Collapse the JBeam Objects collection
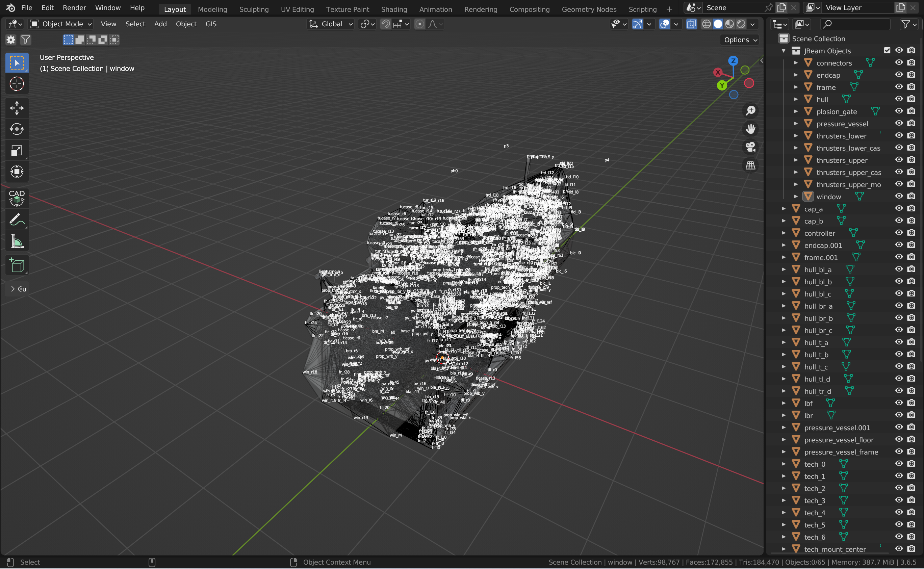The height and width of the screenshot is (569, 924). (784, 50)
